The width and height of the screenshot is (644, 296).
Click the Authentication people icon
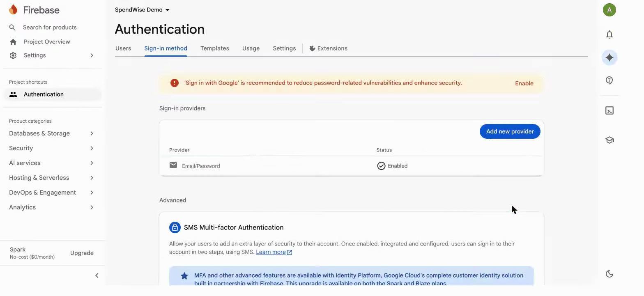[13, 94]
